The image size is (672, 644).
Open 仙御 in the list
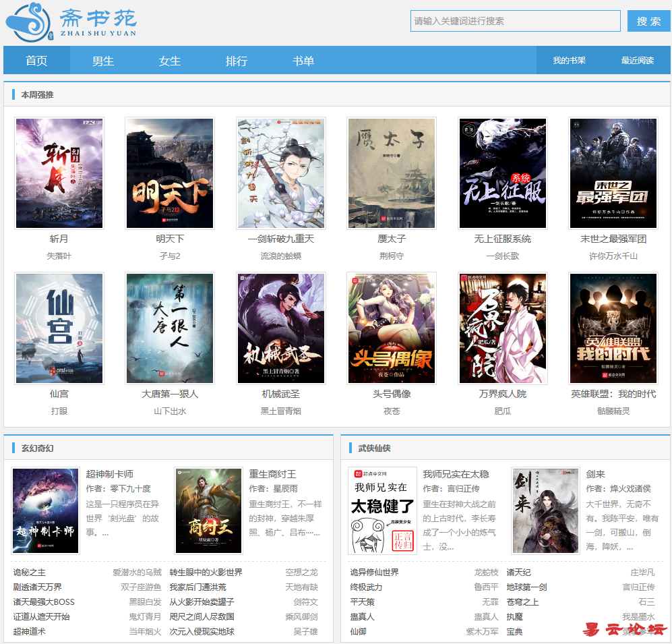(x=358, y=632)
